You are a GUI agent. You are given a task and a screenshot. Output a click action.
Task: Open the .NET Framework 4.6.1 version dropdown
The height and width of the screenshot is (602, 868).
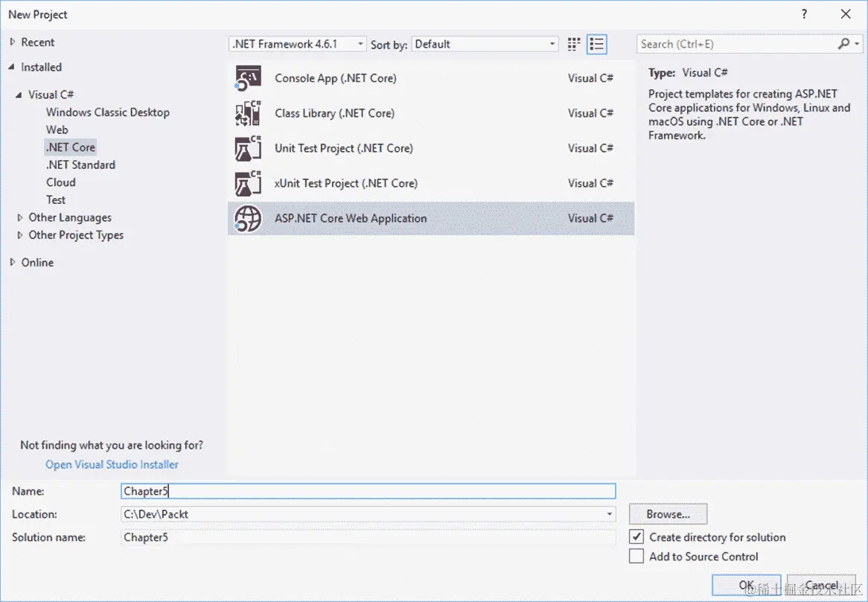[x=297, y=44]
